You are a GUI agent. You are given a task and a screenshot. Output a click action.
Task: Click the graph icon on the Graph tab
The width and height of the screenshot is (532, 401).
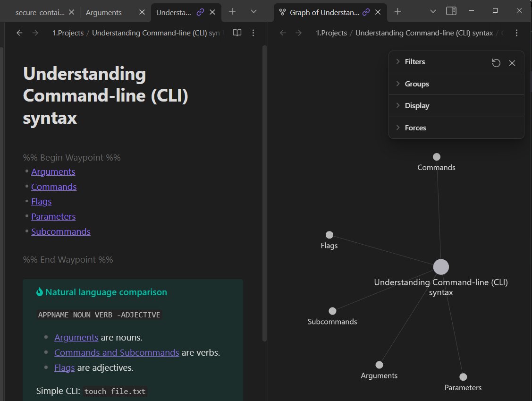(x=282, y=12)
